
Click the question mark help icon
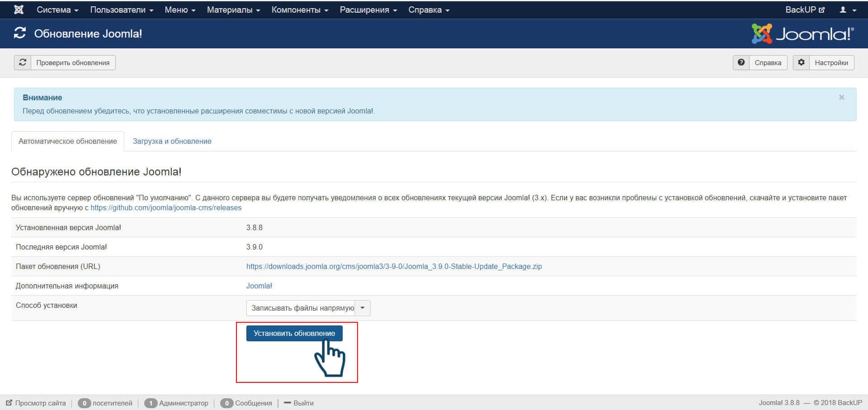click(741, 62)
